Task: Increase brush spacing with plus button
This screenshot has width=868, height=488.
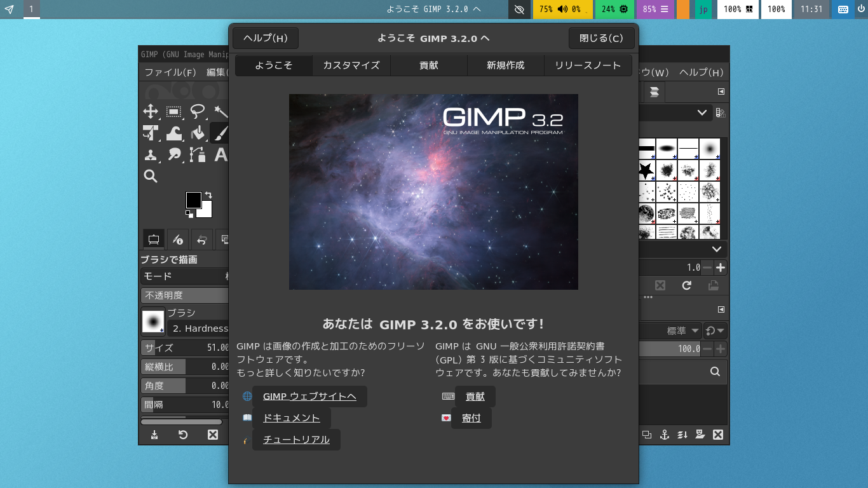Action: pyautogui.click(x=721, y=268)
